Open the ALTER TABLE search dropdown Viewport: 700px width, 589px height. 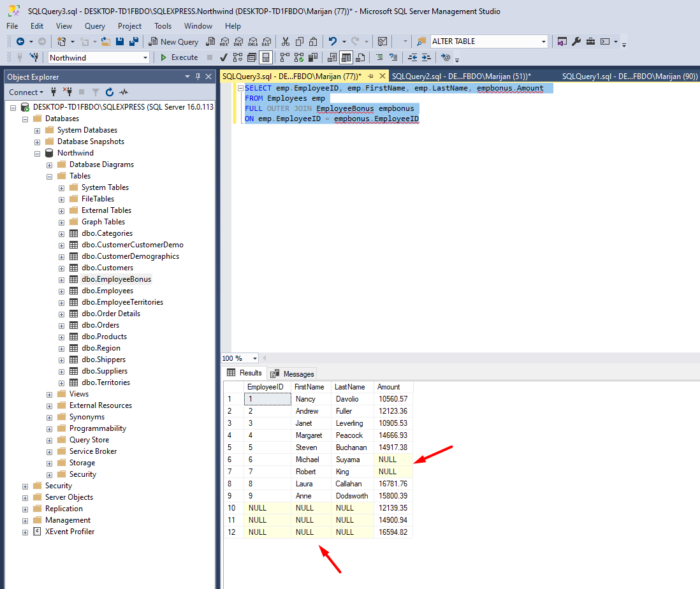543,41
